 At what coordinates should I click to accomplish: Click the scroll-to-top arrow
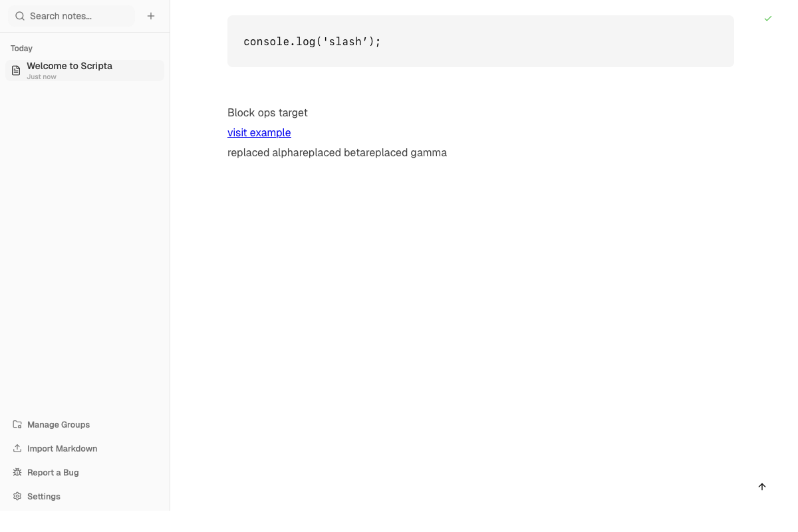(x=762, y=487)
